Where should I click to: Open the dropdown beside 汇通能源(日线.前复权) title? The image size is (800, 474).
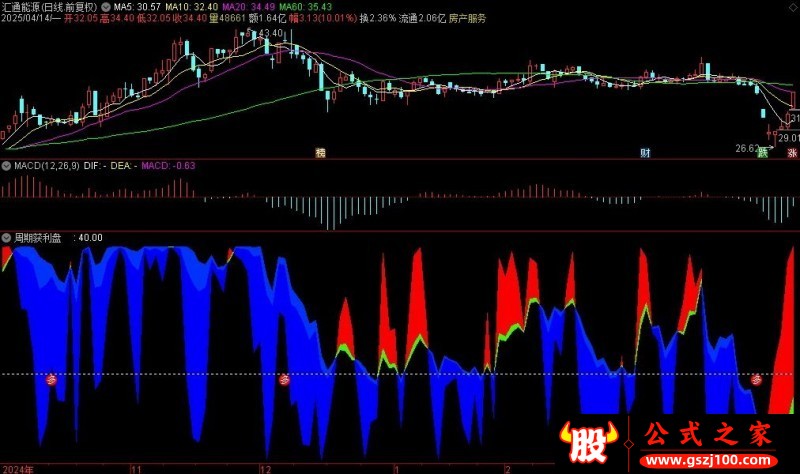coord(106,7)
